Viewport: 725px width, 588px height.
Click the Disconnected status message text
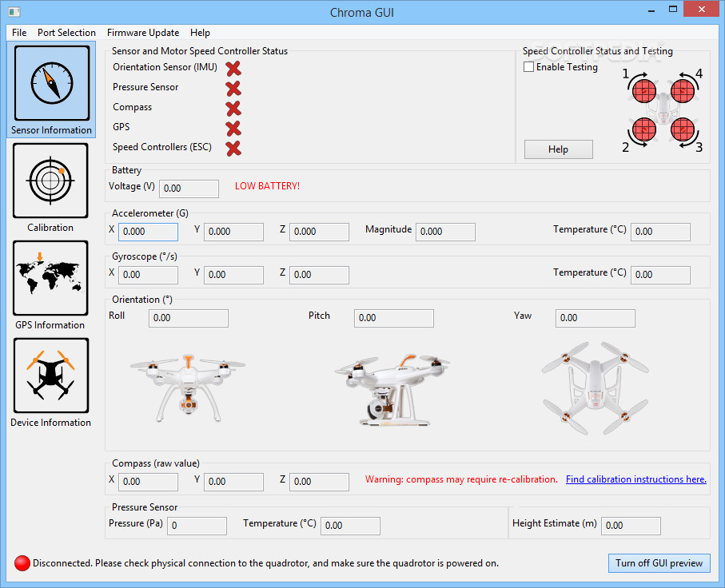(x=266, y=563)
